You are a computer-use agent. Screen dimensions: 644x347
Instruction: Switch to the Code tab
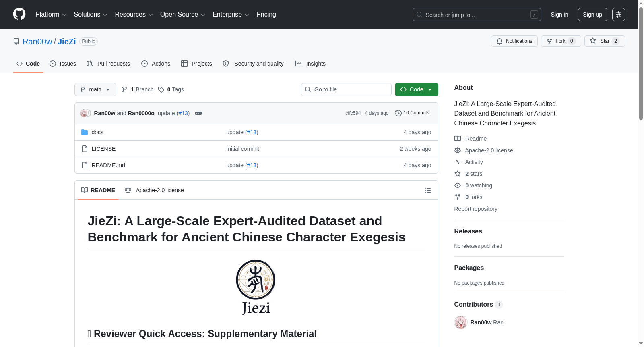(x=28, y=64)
